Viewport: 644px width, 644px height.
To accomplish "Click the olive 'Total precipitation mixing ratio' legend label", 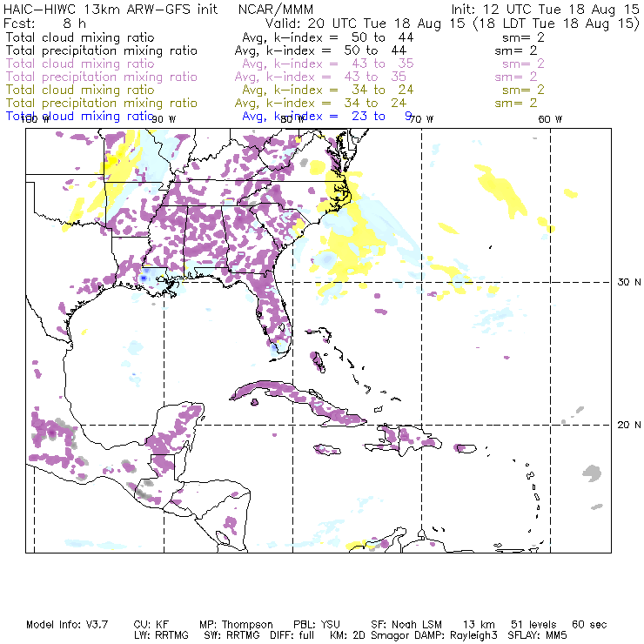I will click(x=102, y=103).
